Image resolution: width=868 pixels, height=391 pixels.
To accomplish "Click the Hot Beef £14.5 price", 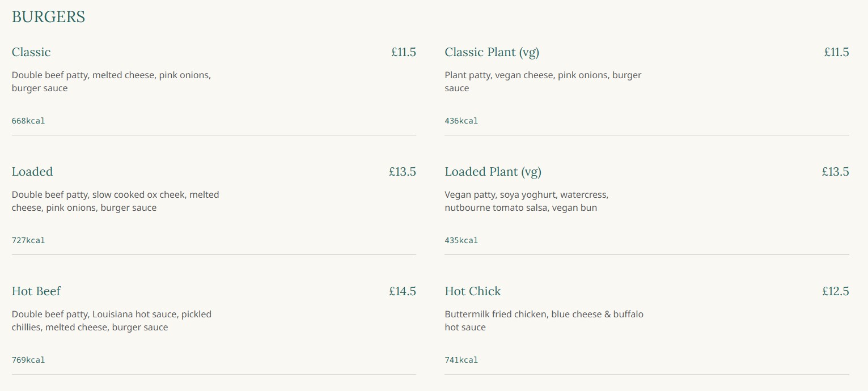I will pos(402,291).
